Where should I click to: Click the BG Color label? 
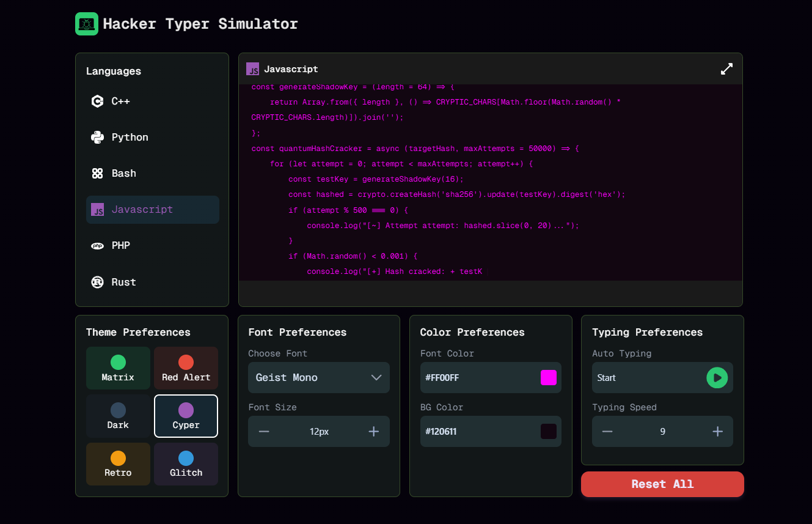pyautogui.click(x=442, y=407)
